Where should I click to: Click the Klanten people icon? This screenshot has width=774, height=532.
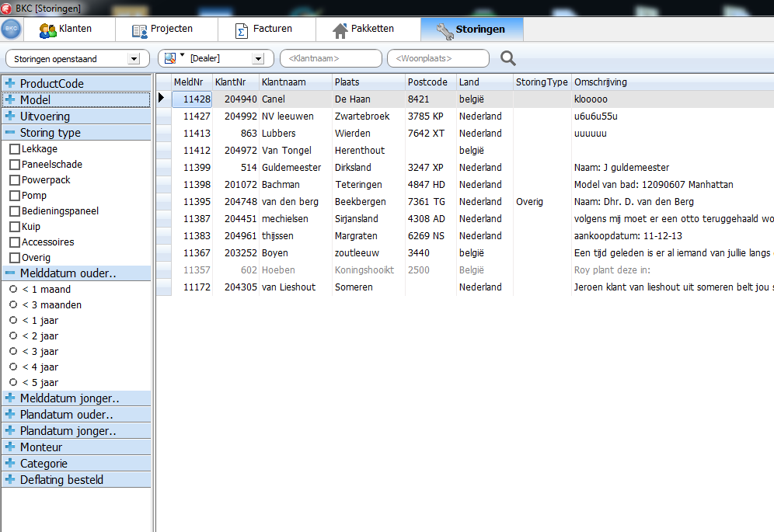click(x=47, y=30)
